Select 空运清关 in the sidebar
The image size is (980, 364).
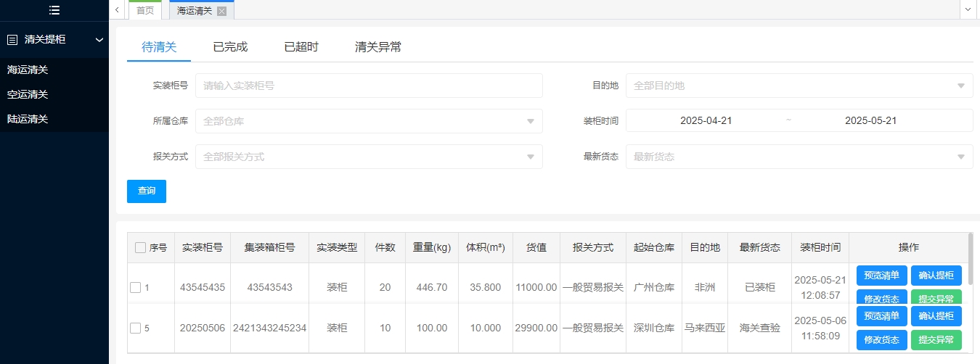point(28,94)
